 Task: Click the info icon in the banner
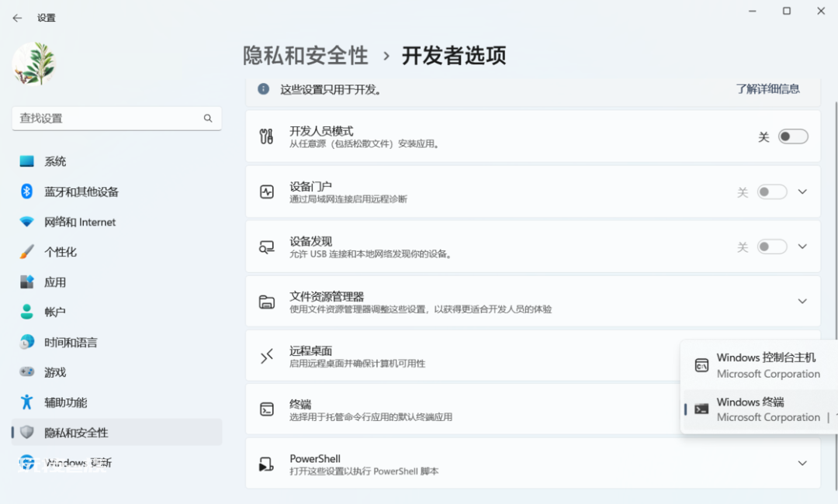pyautogui.click(x=264, y=88)
